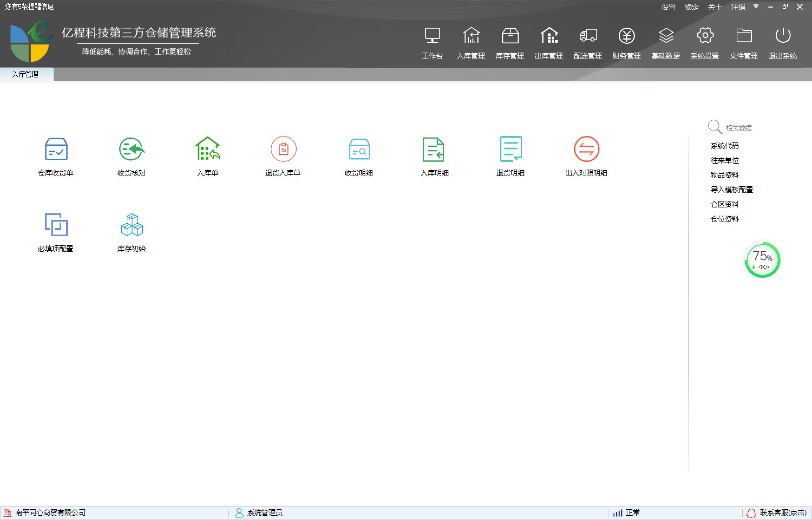Open the 必填项配置 settings
Viewport: 812px width, 520px height.
[x=55, y=232]
